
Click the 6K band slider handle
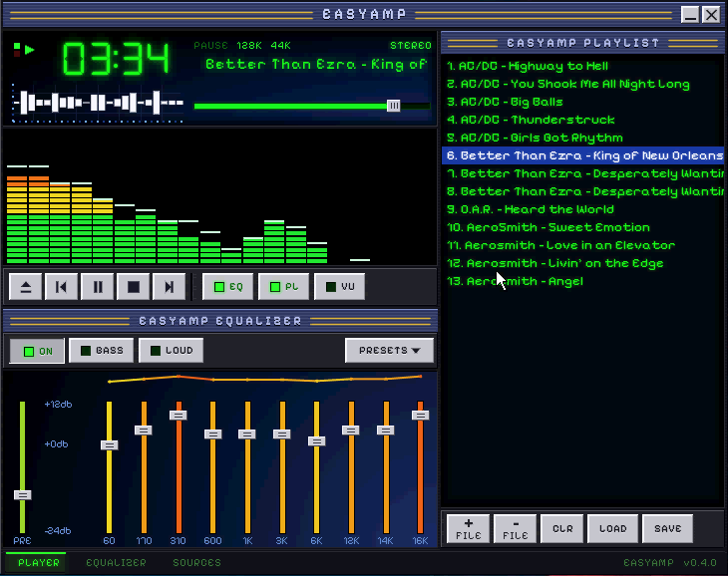pos(317,441)
